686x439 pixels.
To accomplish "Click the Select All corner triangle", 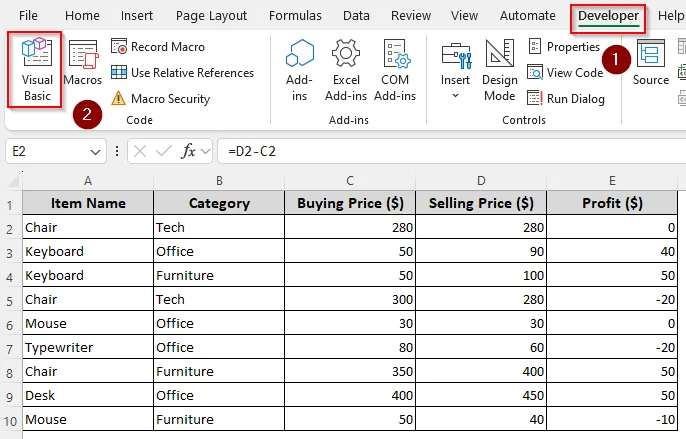I will [14, 181].
